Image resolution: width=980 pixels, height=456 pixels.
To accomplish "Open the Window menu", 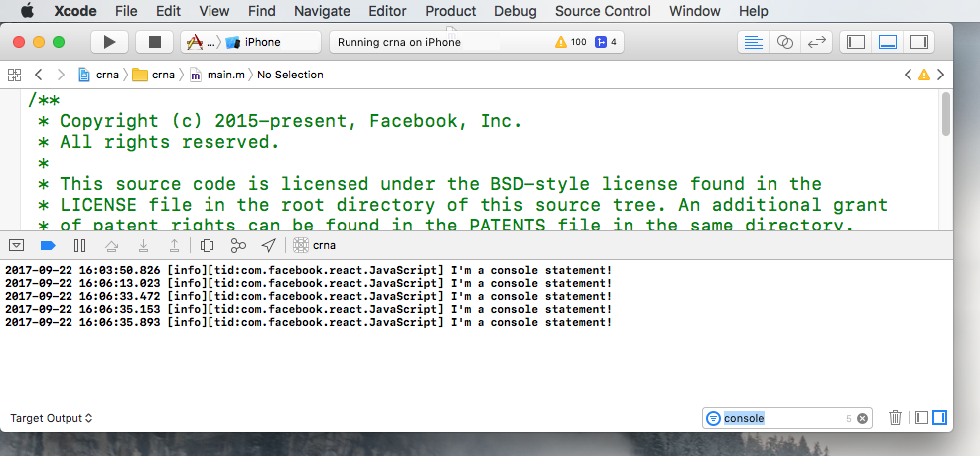I will tap(694, 11).
